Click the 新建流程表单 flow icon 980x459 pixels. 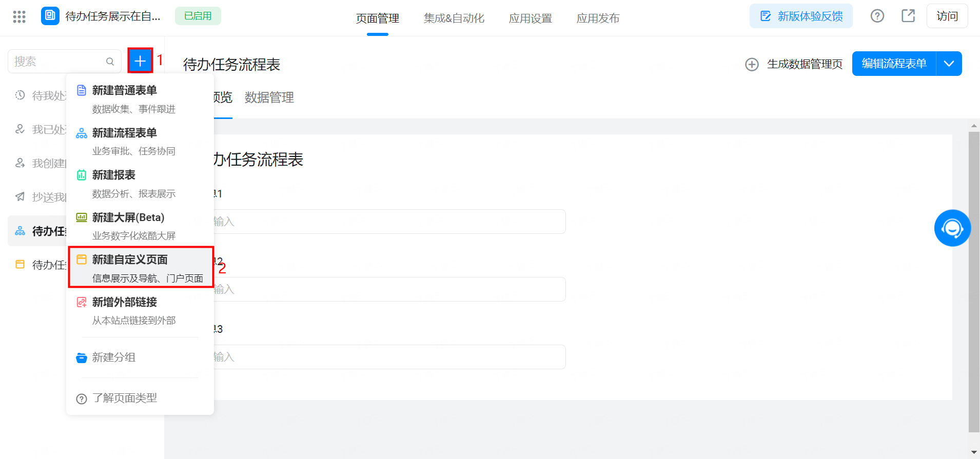[x=82, y=133]
